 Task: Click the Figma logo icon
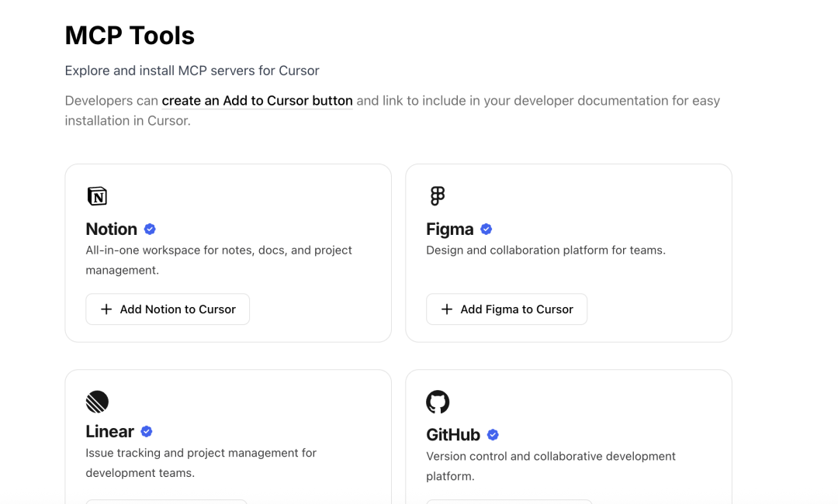point(437,196)
